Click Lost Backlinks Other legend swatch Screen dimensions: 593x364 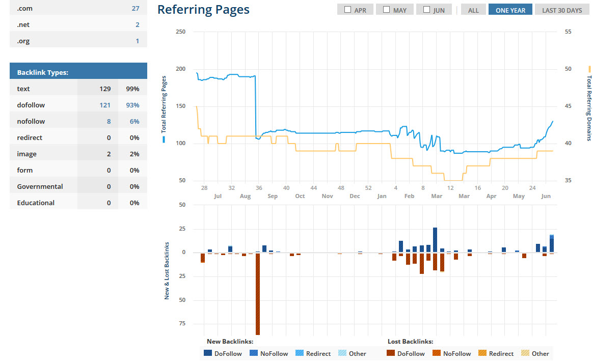click(525, 353)
